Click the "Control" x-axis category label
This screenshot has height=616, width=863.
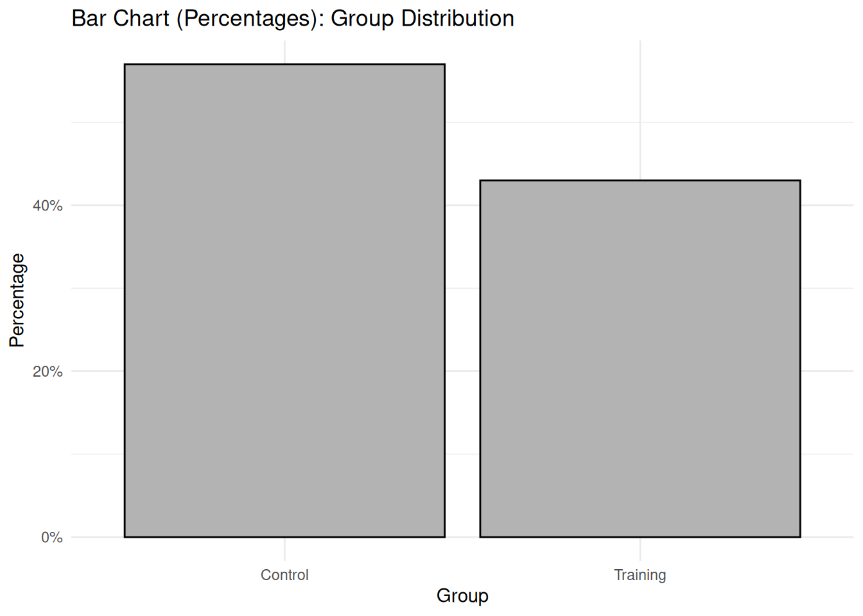[284, 575]
